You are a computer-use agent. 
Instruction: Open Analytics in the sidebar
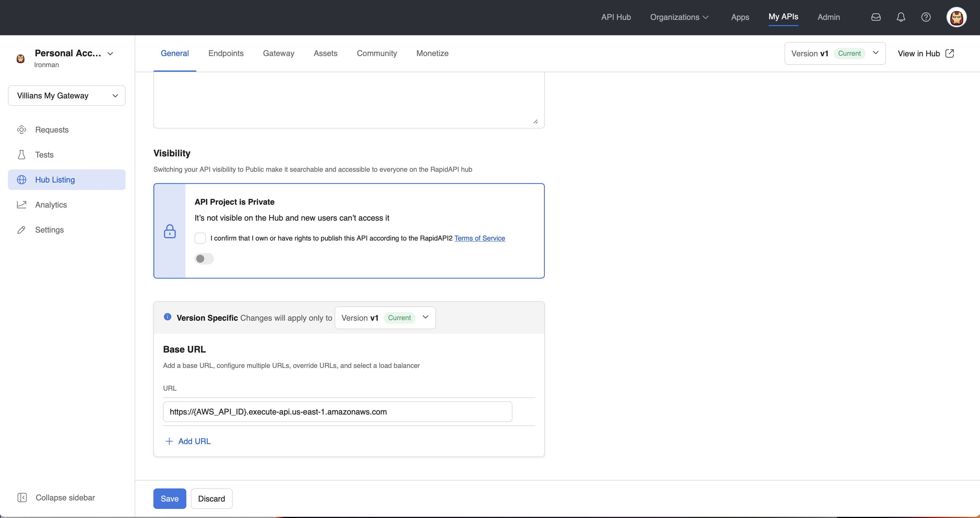pos(66,204)
